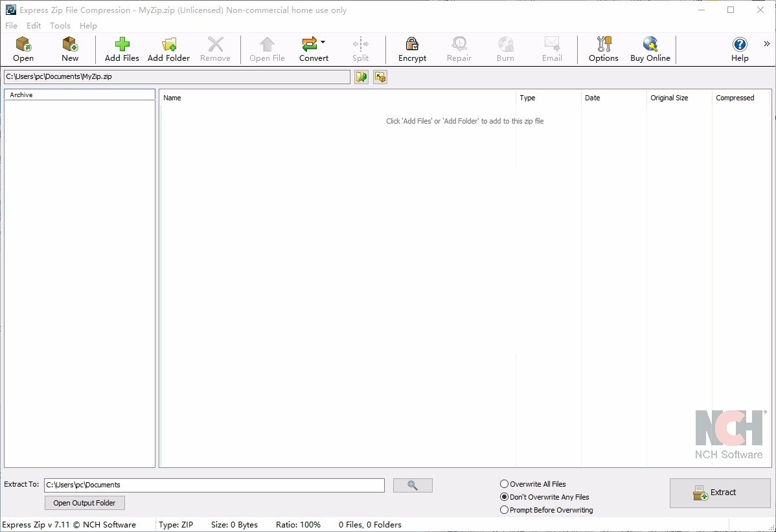The width and height of the screenshot is (776, 532).
Task: Add a folder to the archive
Action: tap(168, 49)
